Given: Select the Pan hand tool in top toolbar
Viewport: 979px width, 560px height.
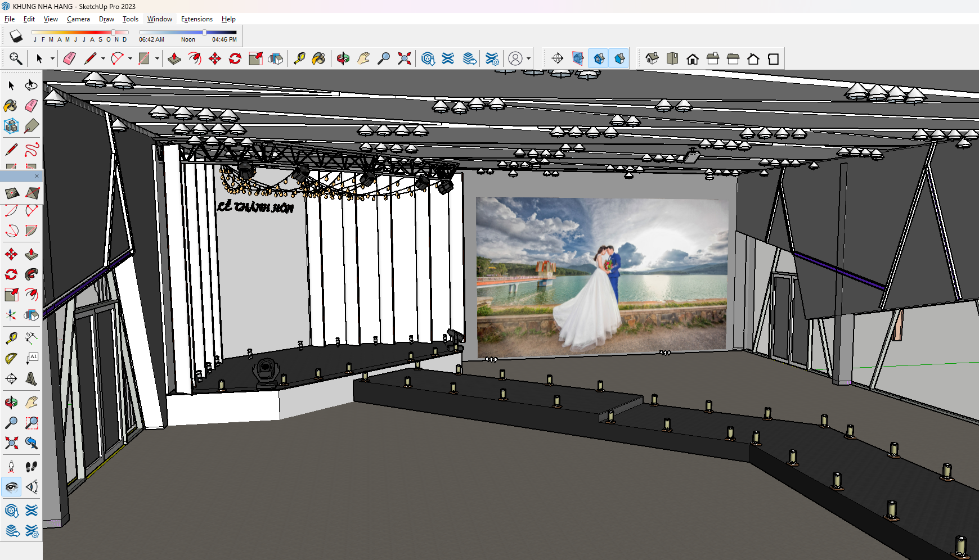Looking at the screenshot, I should pyautogui.click(x=363, y=58).
